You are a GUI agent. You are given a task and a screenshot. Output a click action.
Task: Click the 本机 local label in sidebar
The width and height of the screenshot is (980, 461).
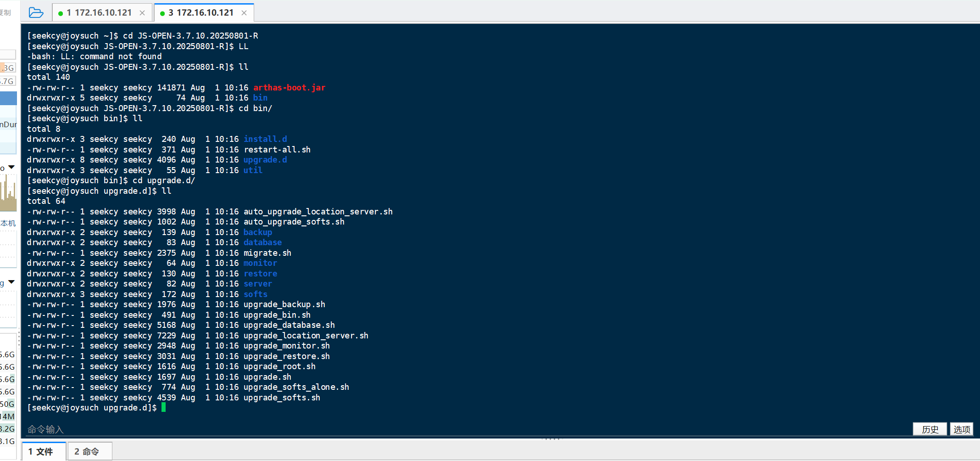8,223
